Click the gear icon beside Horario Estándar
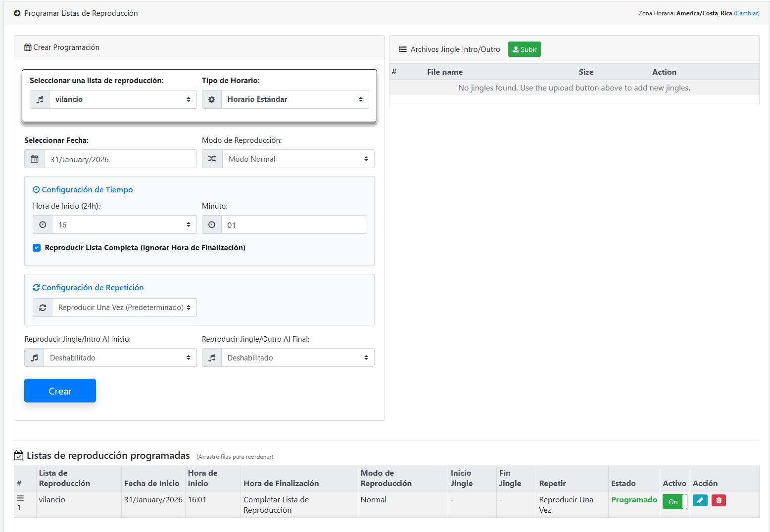This screenshot has height=532, width=770. click(x=212, y=99)
